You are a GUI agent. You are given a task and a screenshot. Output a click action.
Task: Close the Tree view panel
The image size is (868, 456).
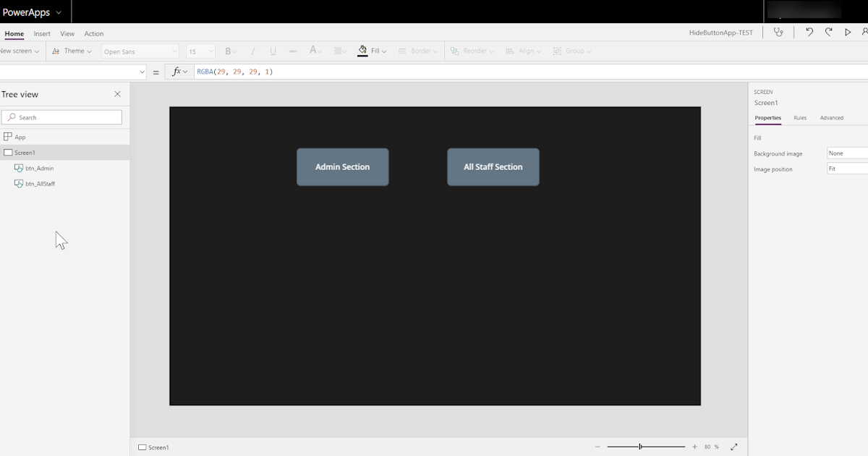click(x=117, y=94)
